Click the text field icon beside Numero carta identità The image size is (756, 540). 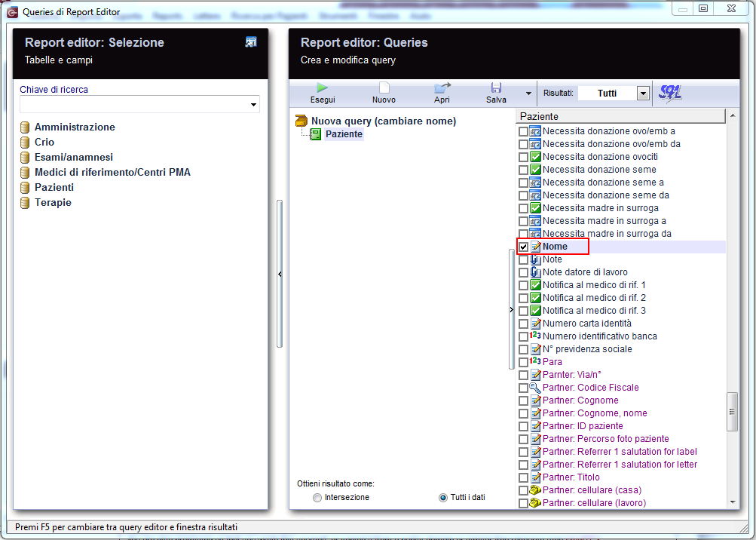[x=535, y=324]
